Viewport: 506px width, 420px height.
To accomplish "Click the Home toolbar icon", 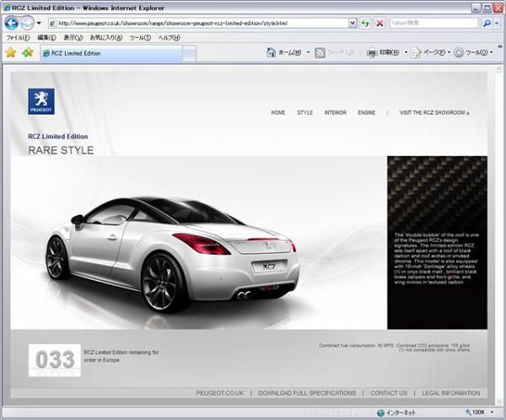I will point(271,52).
